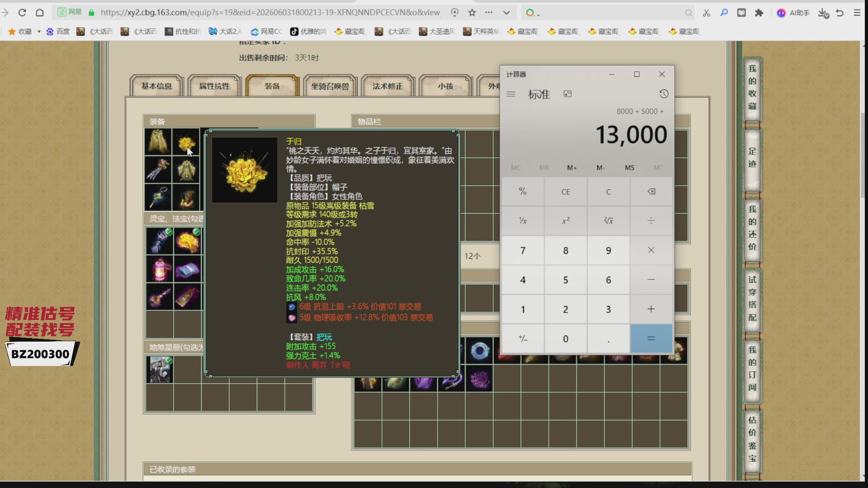Screen dimensions: 868x488
Task: Switch to the 坐骑召唤兽 tab
Action: (330, 86)
